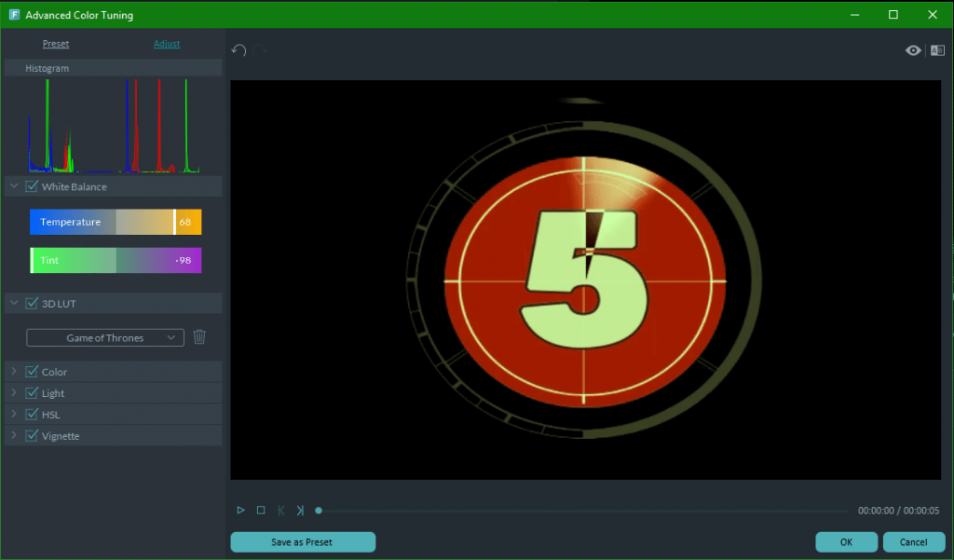Click the video preview countdown image
The height and width of the screenshot is (560, 954).
(x=585, y=280)
